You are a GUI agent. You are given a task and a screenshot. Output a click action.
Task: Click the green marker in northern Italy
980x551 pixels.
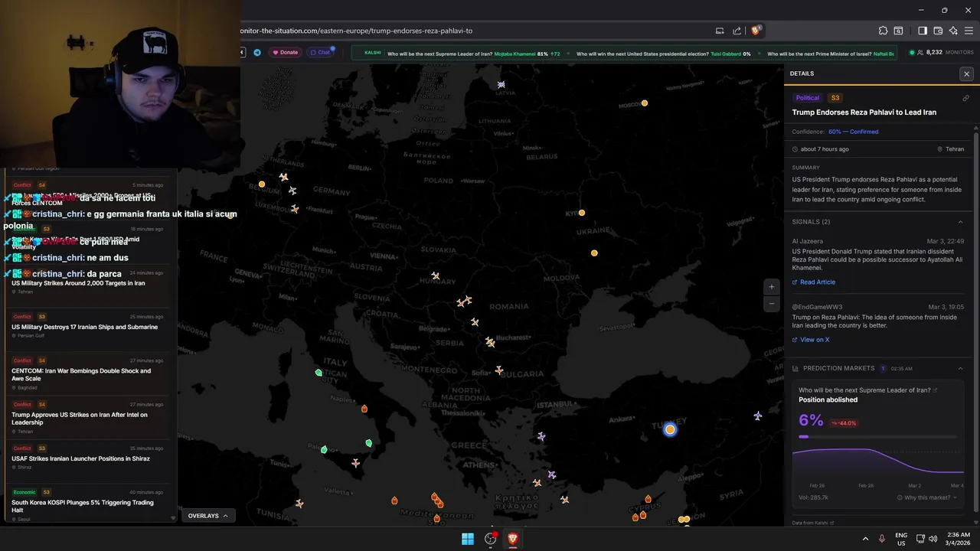point(318,373)
